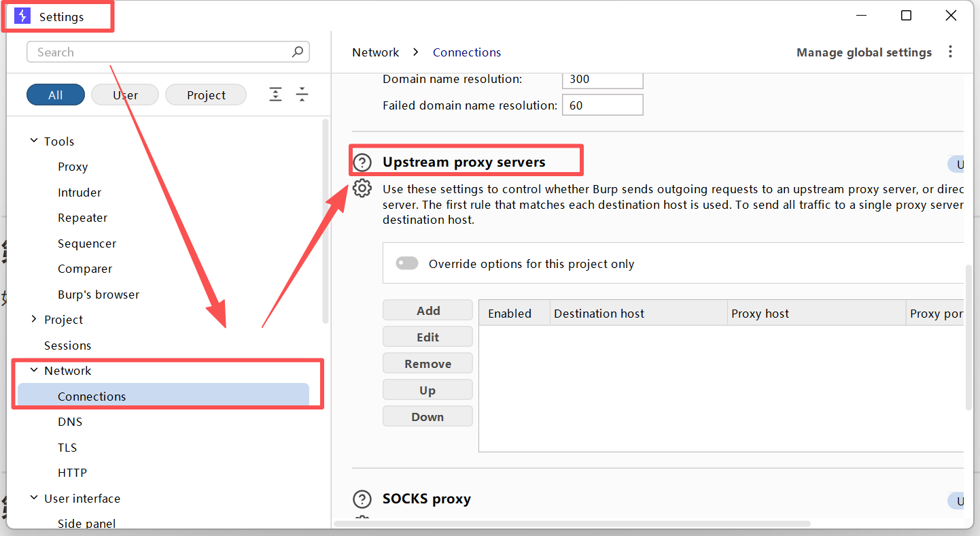The image size is (980, 536).
Task: Open TLS settings in tree
Action: tap(67, 448)
